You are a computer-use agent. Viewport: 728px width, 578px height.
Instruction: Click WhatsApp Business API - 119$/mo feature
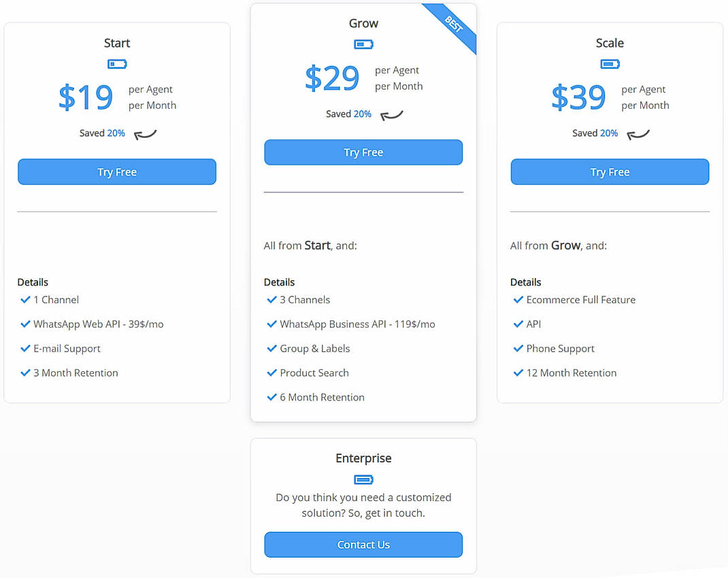[x=357, y=324]
